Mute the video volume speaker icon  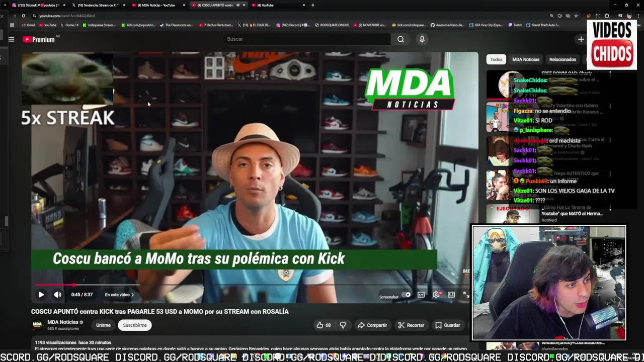57,295
